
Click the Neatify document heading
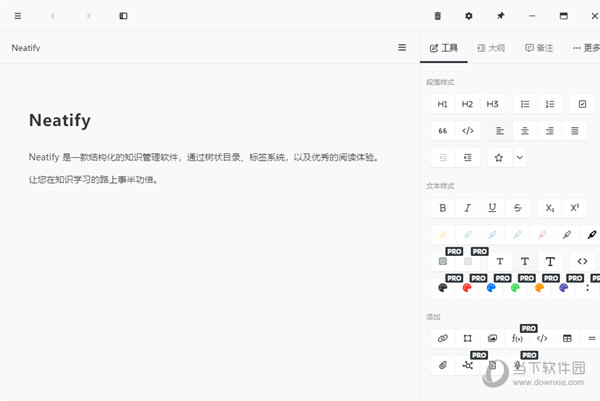(x=60, y=121)
